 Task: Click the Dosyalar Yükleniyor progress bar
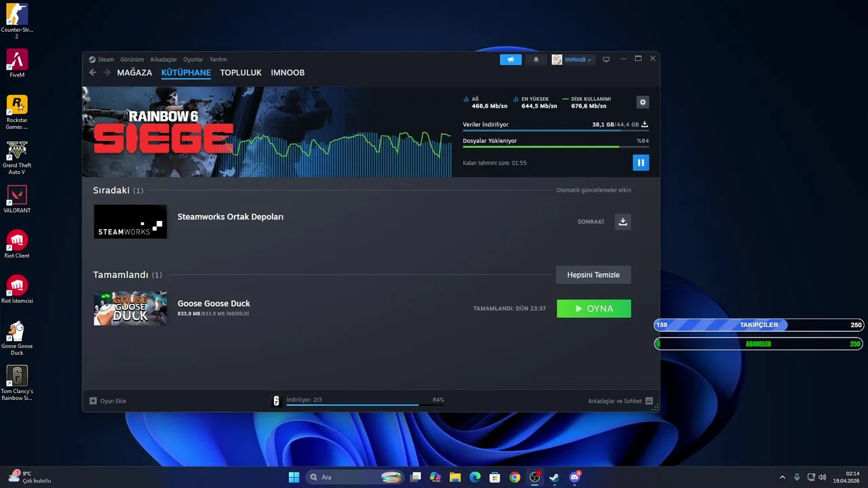pyautogui.click(x=555, y=146)
